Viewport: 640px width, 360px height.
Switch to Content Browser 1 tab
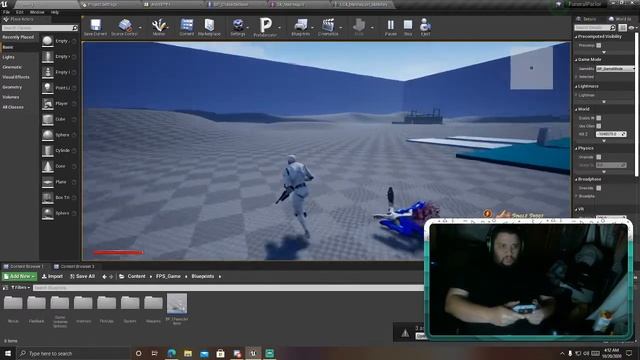point(24,267)
